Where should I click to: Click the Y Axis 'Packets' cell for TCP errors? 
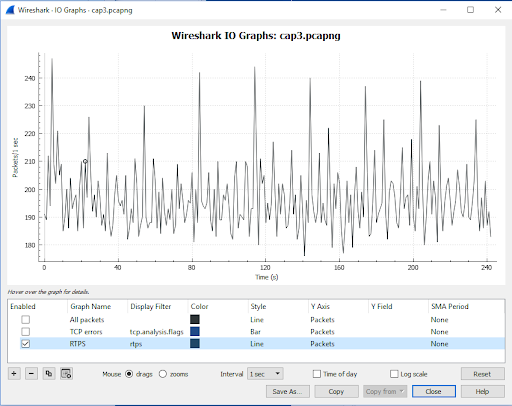[x=322, y=332]
